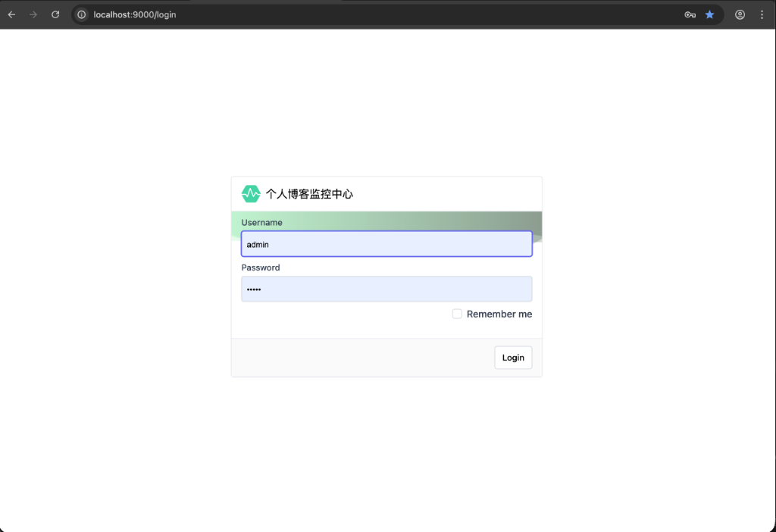This screenshot has height=532, width=776.
Task: Click the Password field label
Action: (x=261, y=268)
